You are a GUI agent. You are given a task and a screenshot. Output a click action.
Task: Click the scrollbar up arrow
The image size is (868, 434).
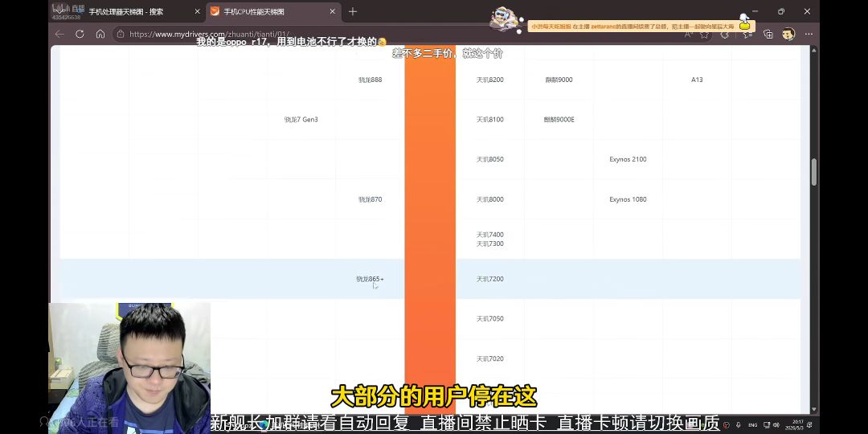[813, 50]
